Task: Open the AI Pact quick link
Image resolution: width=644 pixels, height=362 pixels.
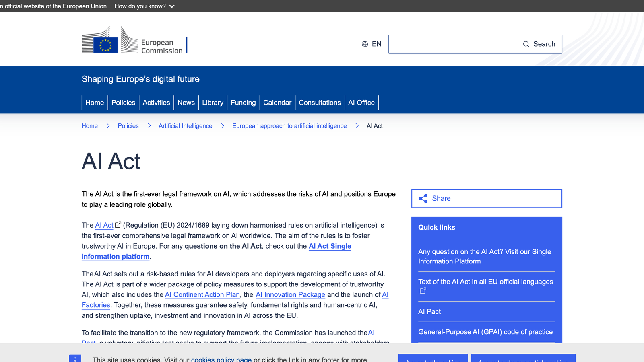Action: pyautogui.click(x=429, y=311)
